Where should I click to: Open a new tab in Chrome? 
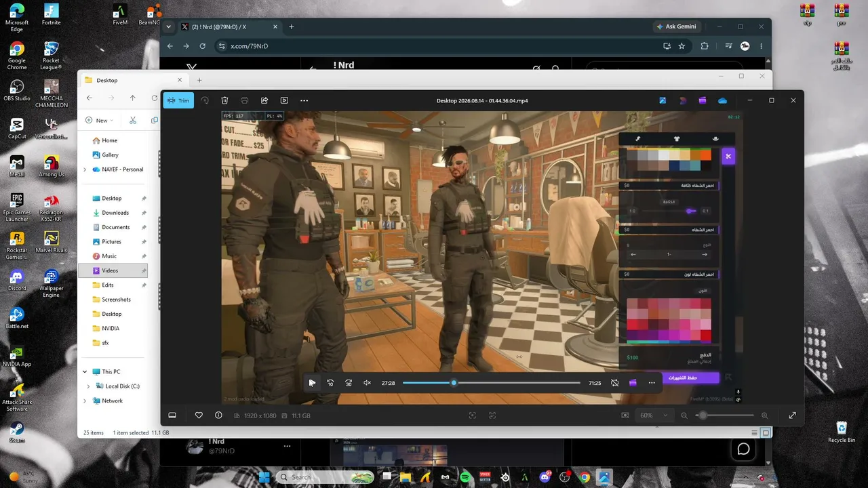(292, 27)
